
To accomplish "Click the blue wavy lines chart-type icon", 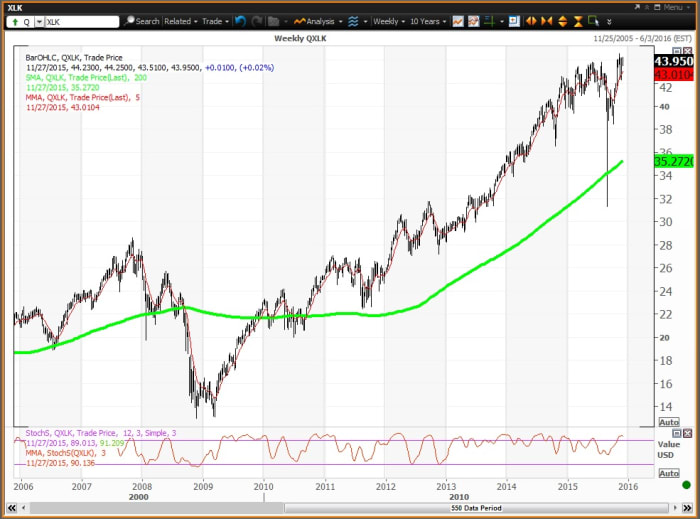I will tap(353, 21).
